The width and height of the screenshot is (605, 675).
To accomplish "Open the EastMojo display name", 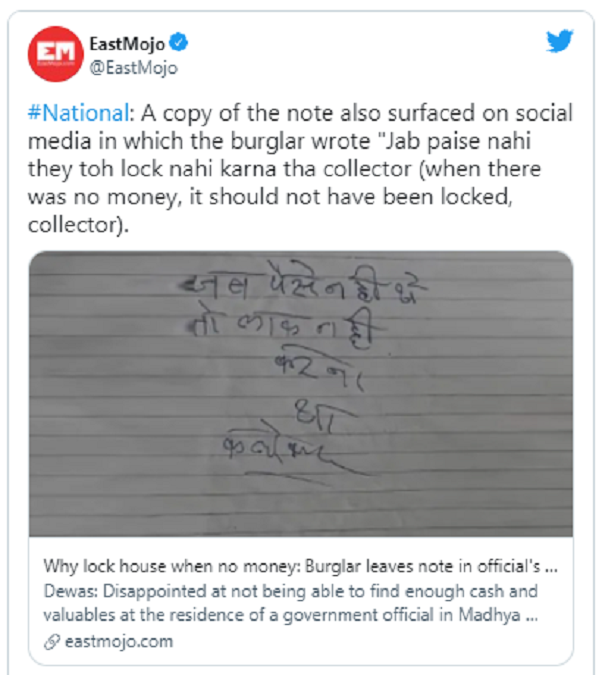I will coord(127,44).
